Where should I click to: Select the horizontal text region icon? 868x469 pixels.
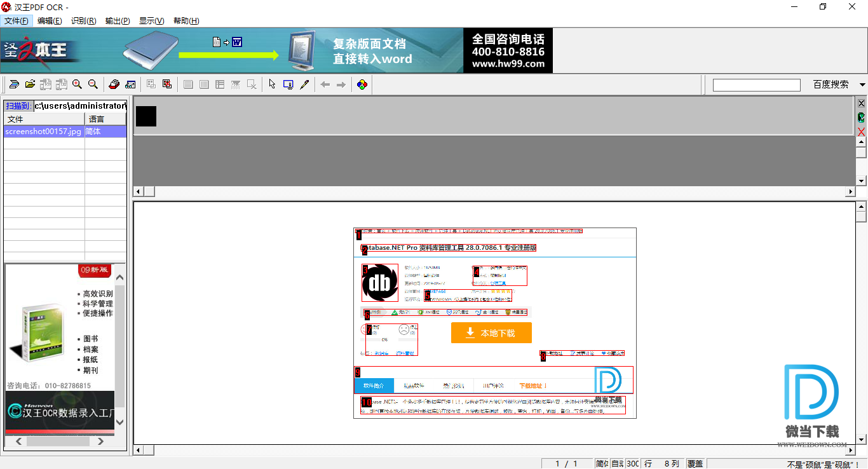[x=188, y=84]
